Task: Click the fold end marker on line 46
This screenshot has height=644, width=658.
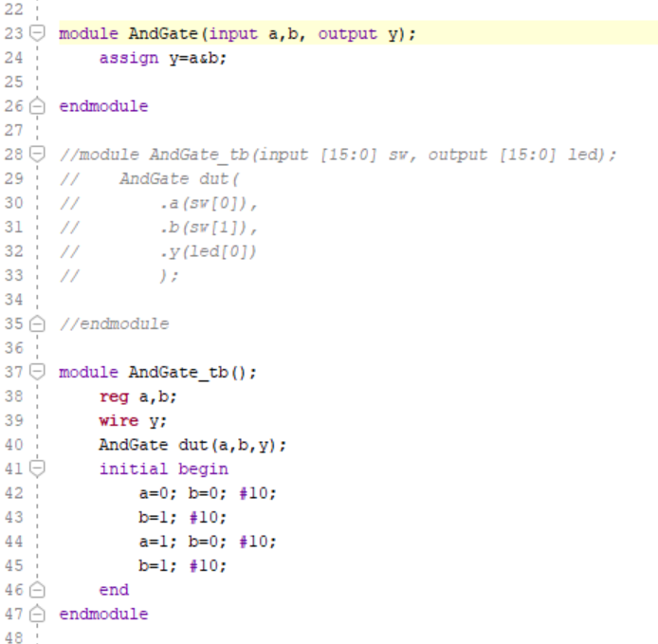Action: click(38, 589)
